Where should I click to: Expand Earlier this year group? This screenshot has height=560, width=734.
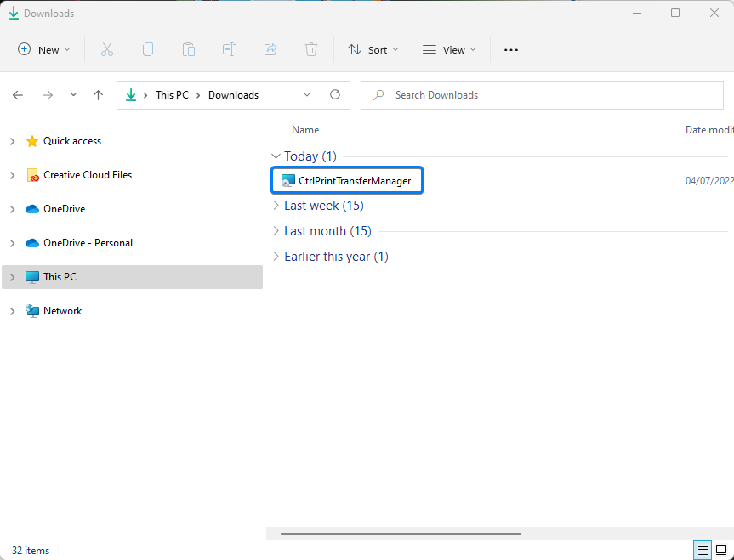[276, 257]
